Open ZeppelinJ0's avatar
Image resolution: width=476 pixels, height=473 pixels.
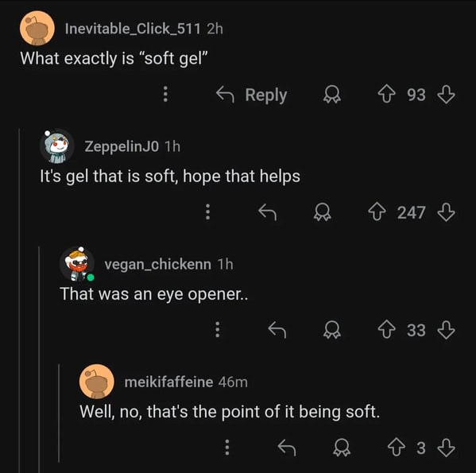click(x=56, y=146)
